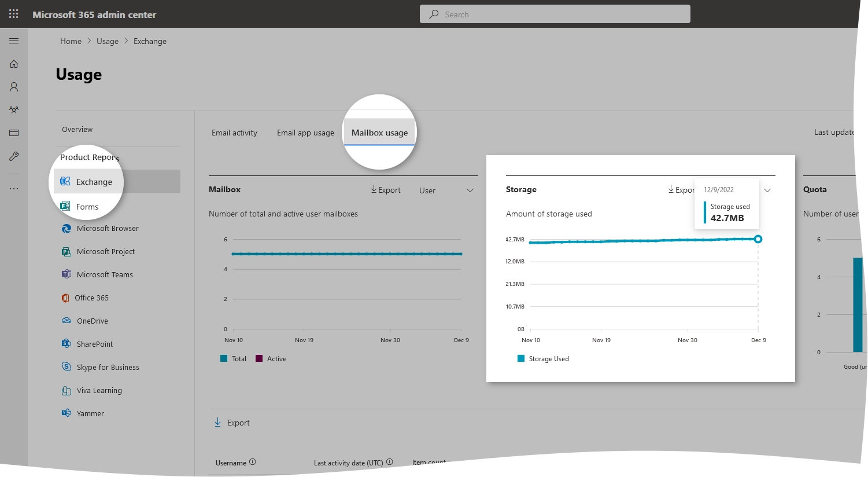Sort by Last activity date (UTC) column
This screenshot has width=868, height=477.
pyautogui.click(x=348, y=463)
